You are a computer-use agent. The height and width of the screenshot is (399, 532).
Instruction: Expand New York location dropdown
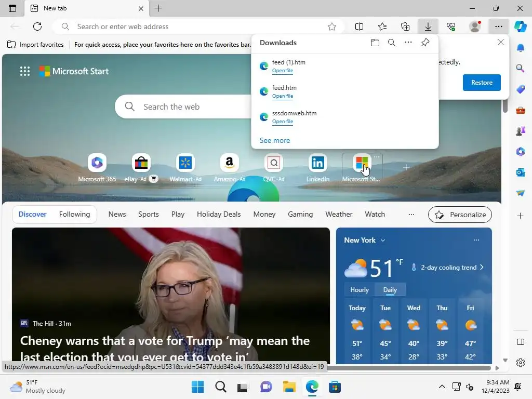(x=383, y=240)
